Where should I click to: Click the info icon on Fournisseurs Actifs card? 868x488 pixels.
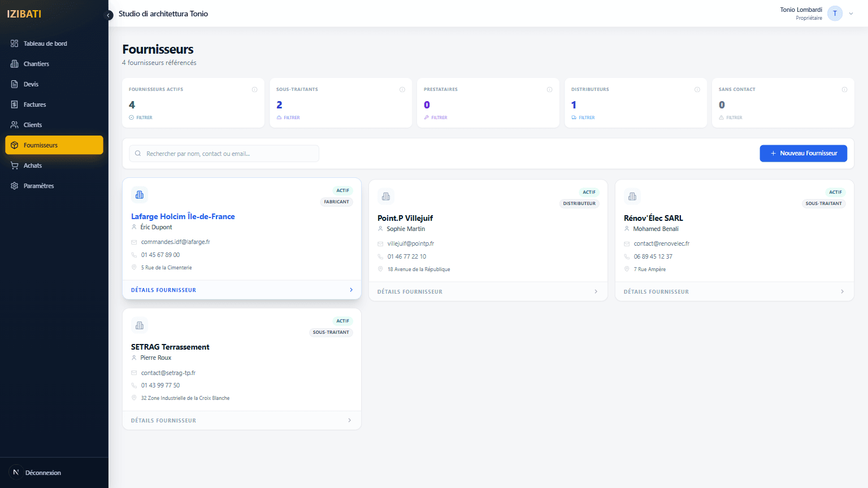click(254, 90)
